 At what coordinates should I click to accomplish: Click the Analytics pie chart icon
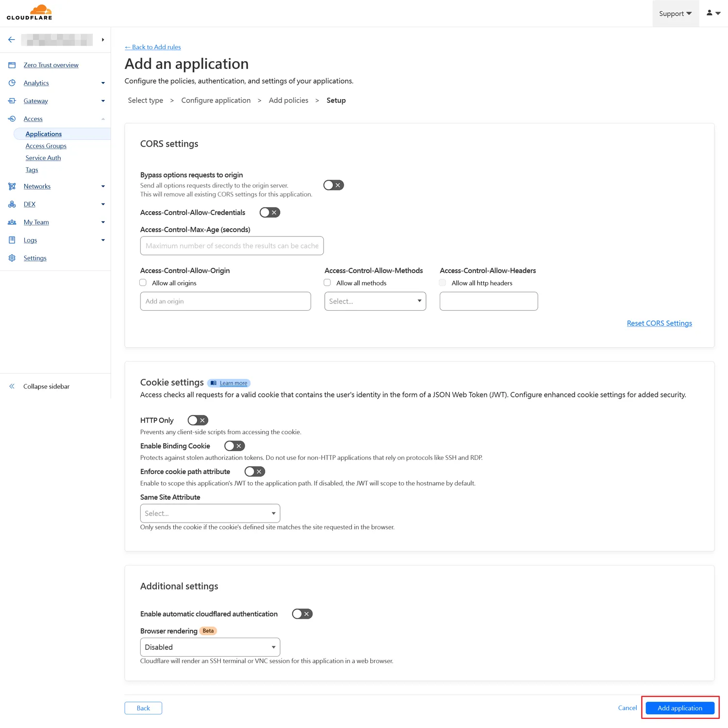click(x=12, y=83)
